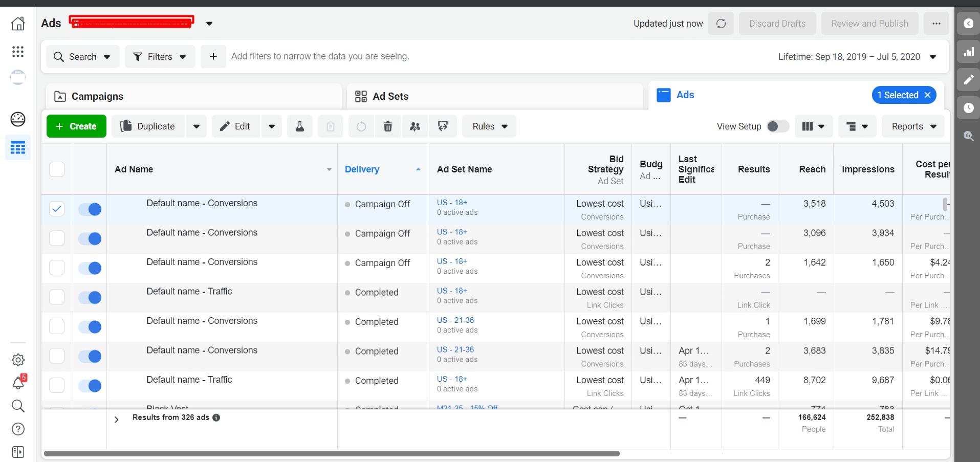Go to the home icon in sidebar
This screenshot has width=980, height=462.
click(x=18, y=24)
